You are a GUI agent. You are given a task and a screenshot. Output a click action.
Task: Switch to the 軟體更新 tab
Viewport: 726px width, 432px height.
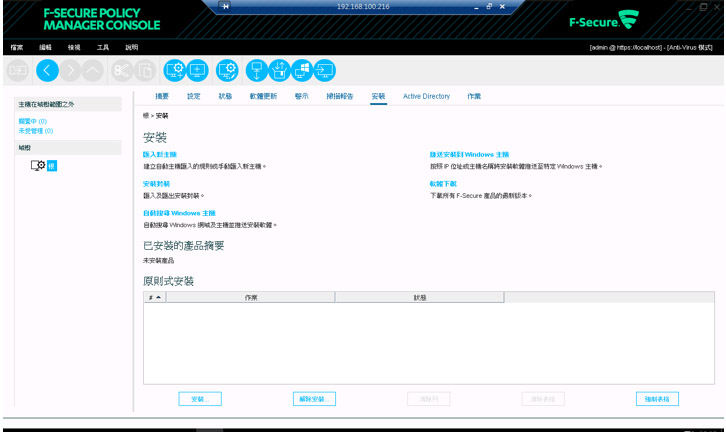263,96
